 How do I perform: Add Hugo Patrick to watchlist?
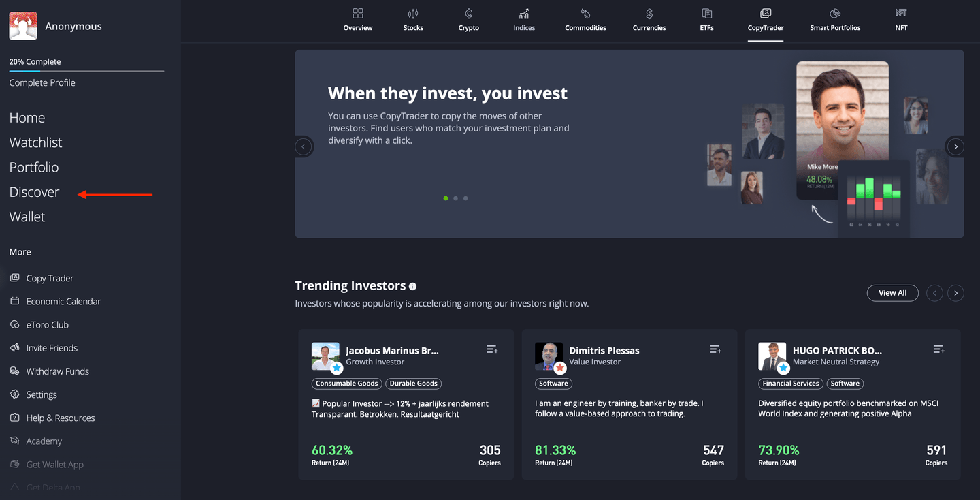(x=938, y=349)
